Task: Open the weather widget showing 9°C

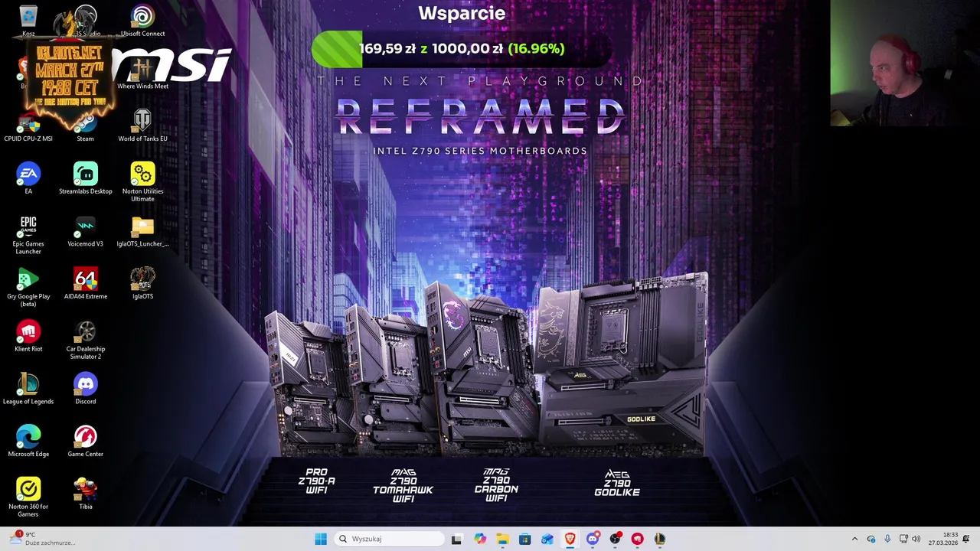Action: click(x=42, y=539)
